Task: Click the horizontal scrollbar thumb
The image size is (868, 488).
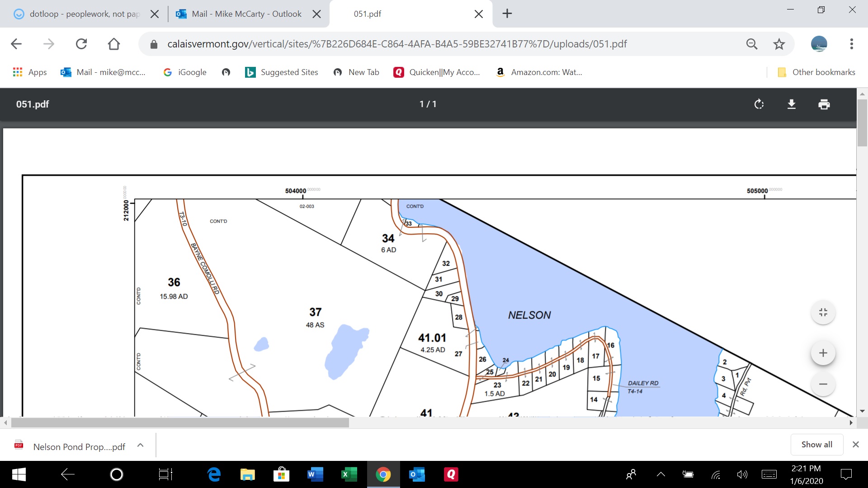Action: coord(180,422)
